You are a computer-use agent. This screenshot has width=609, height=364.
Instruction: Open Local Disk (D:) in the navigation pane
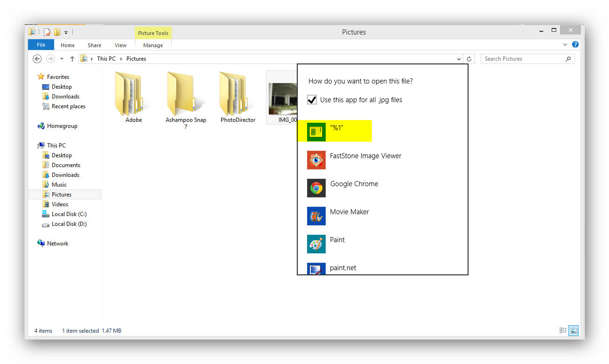pos(69,224)
